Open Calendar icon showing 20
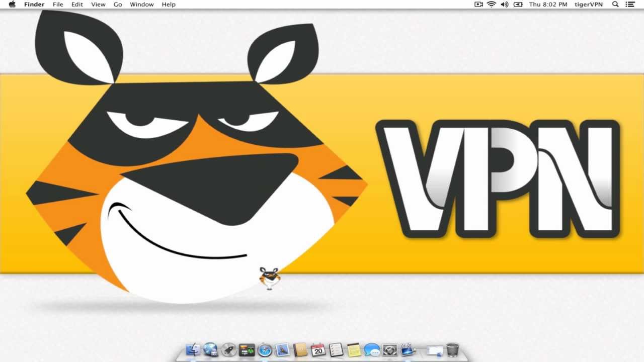 coord(318,350)
